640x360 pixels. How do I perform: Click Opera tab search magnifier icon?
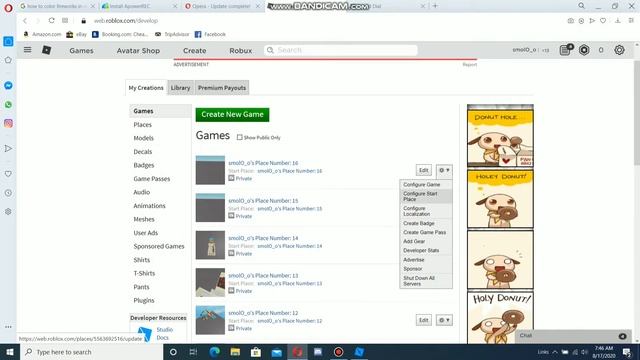[581, 6]
